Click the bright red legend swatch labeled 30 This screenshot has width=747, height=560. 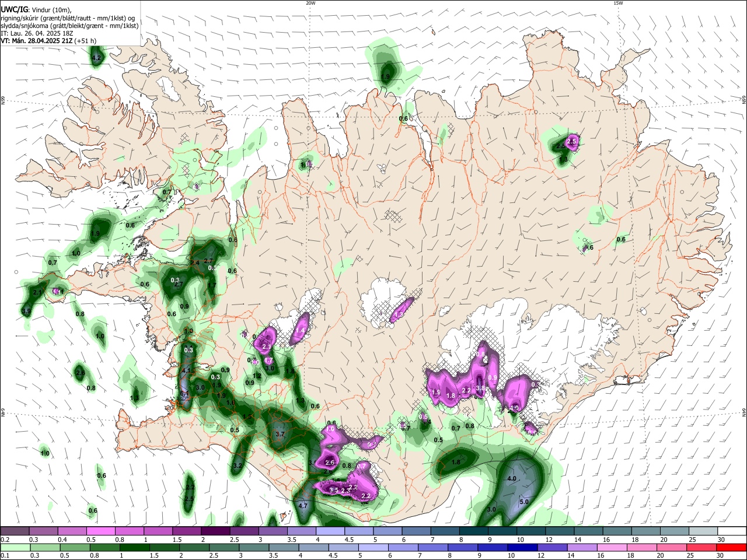(x=731, y=548)
